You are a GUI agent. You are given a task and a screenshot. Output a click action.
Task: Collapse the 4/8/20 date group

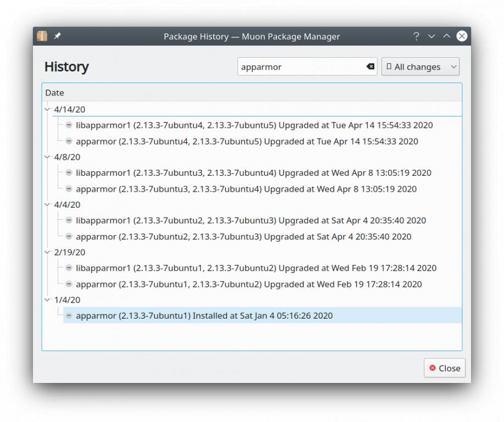pos(48,157)
